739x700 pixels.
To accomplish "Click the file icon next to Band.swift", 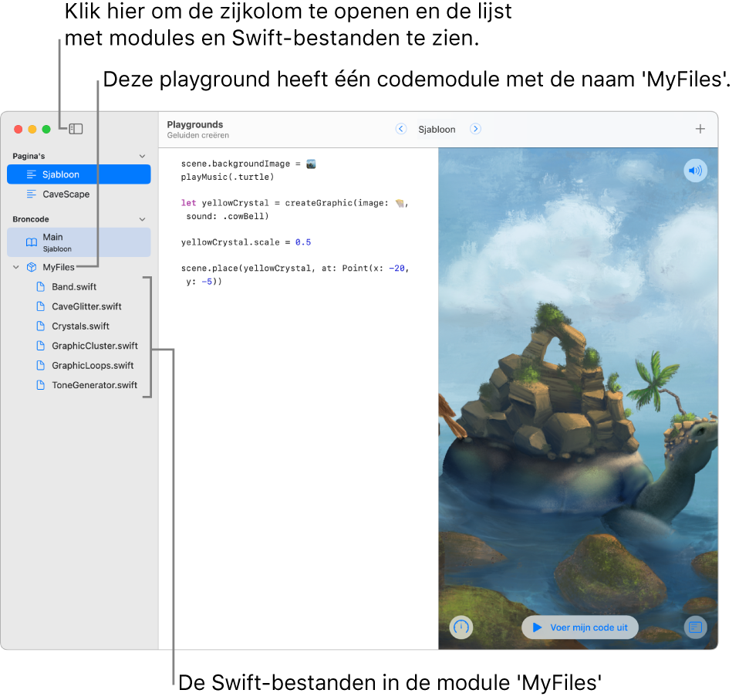I will pyautogui.click(x=41, y=286).
